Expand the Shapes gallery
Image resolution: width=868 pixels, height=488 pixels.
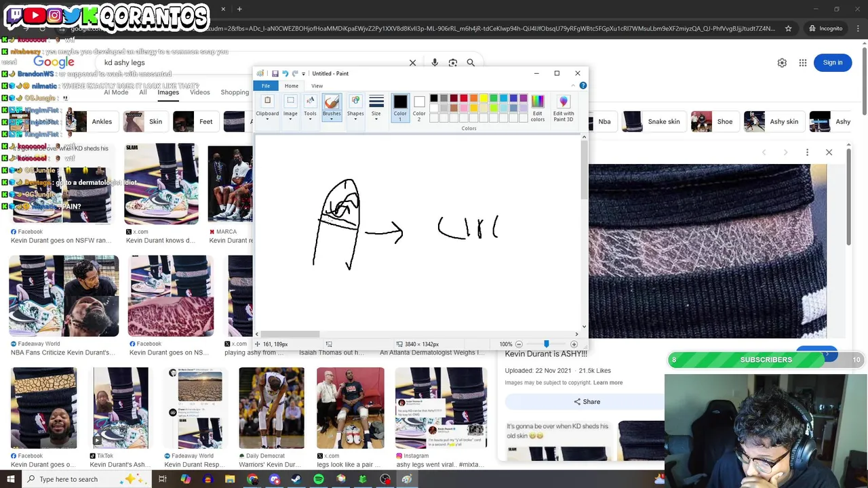tap(355, 108)
